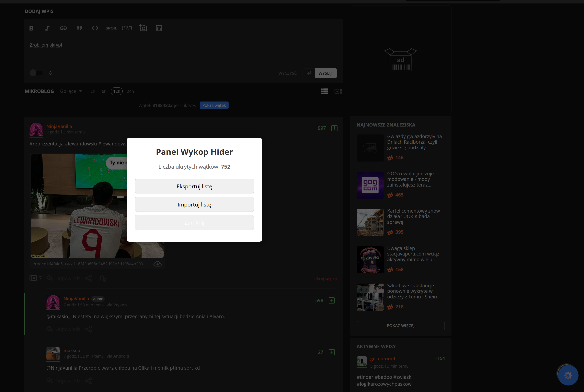Screen dimensions: 584x392
Task: Click the Eksportuj listę button
Action: click(194, 186)
